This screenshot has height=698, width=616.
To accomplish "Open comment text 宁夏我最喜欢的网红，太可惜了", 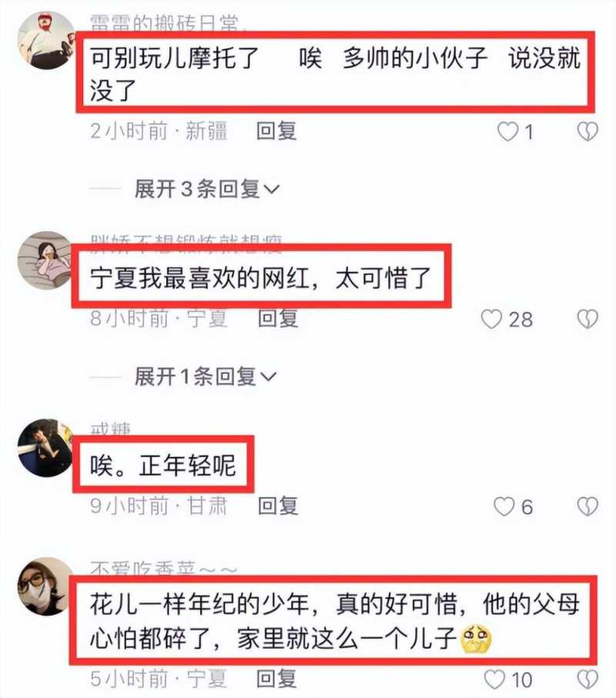I will click(260, 278).
